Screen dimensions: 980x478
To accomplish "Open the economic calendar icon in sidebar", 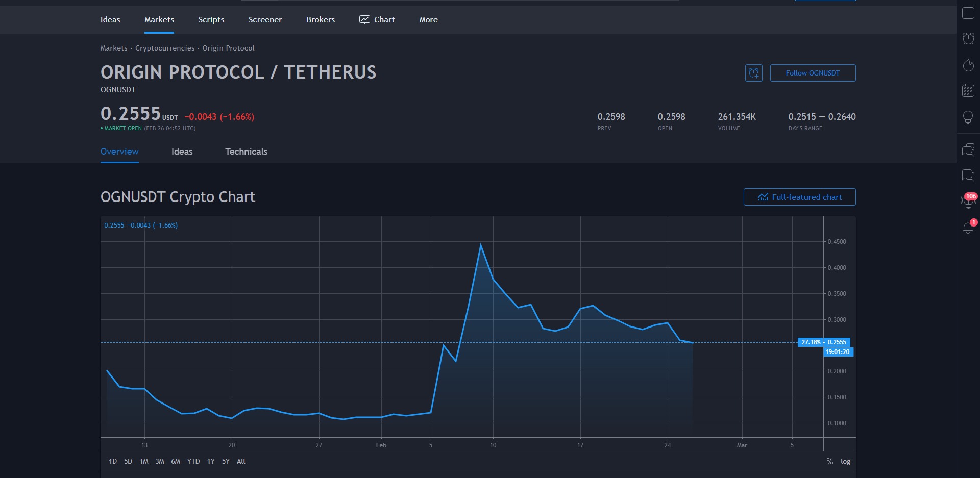I will click(968, 91).
